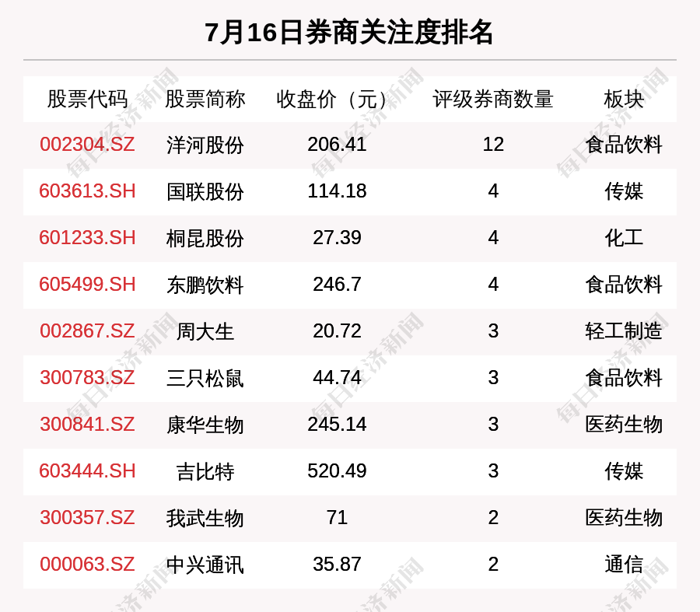The image size is (700, 612).
Task: Click broker count 2 in 我武生物 row
Action: click(493, 518)
